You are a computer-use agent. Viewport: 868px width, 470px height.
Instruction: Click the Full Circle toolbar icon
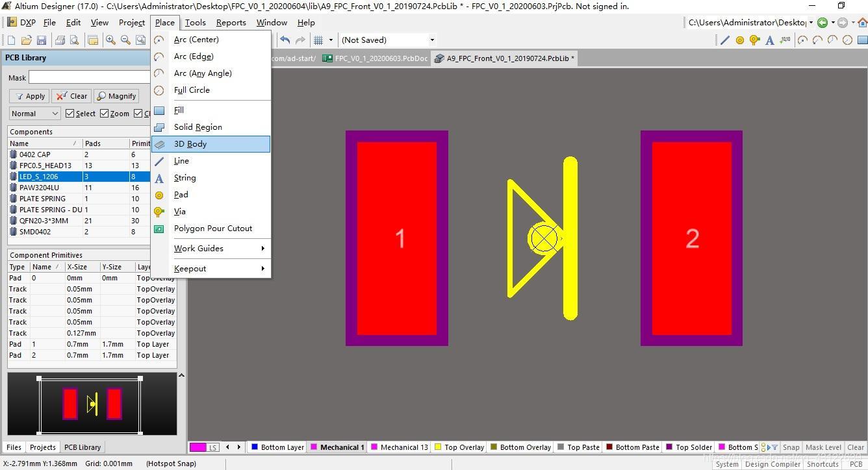pyautogui.click(x=847, y=40)
